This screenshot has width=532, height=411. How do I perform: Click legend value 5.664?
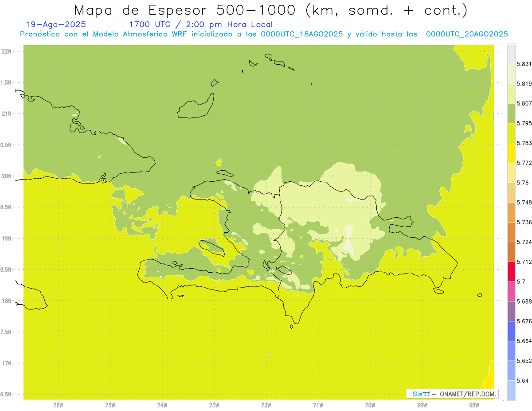point(524,341)
